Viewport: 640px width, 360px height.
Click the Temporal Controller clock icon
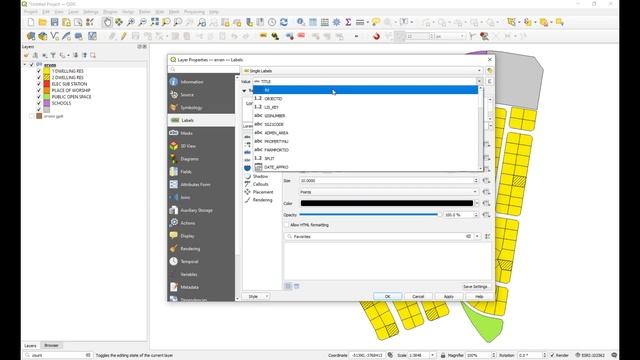pyautogui.click(x=272, y=22)
